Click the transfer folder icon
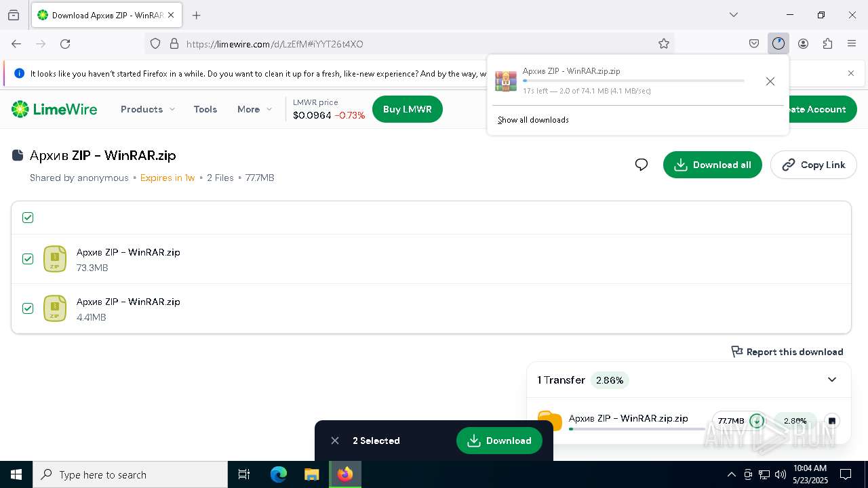 coord(550,420)
